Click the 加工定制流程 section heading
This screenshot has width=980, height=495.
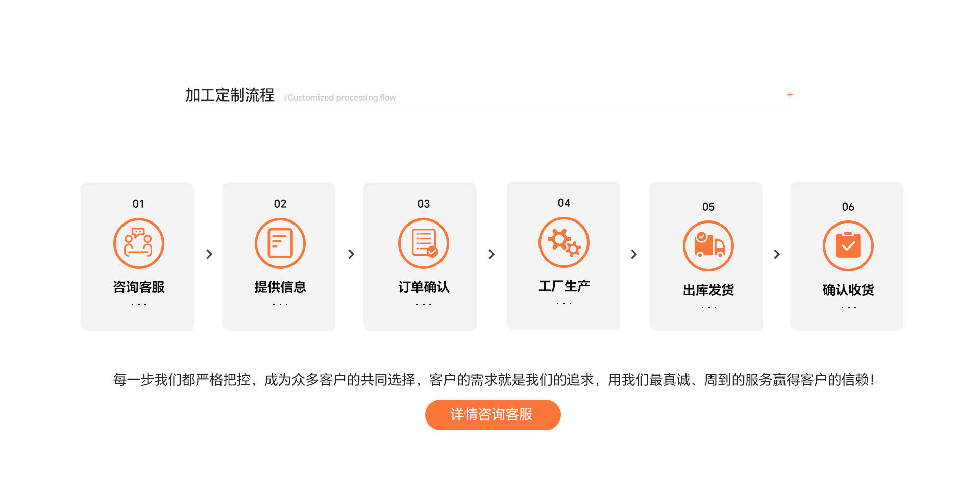click(x=230, y=95)
